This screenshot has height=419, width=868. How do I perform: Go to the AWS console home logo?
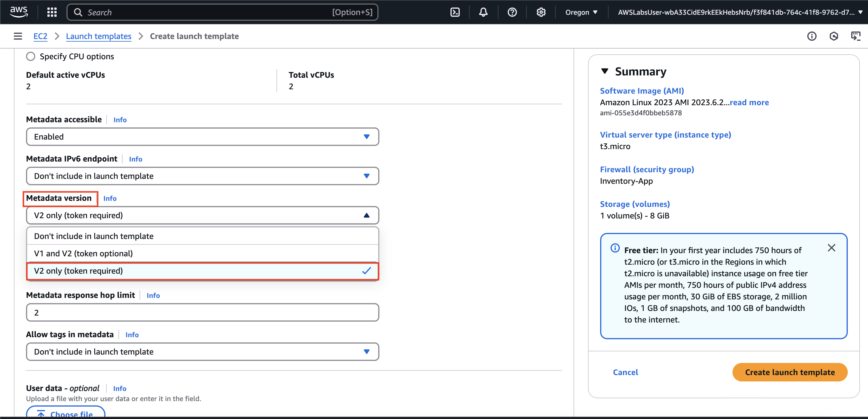(19, 12)
